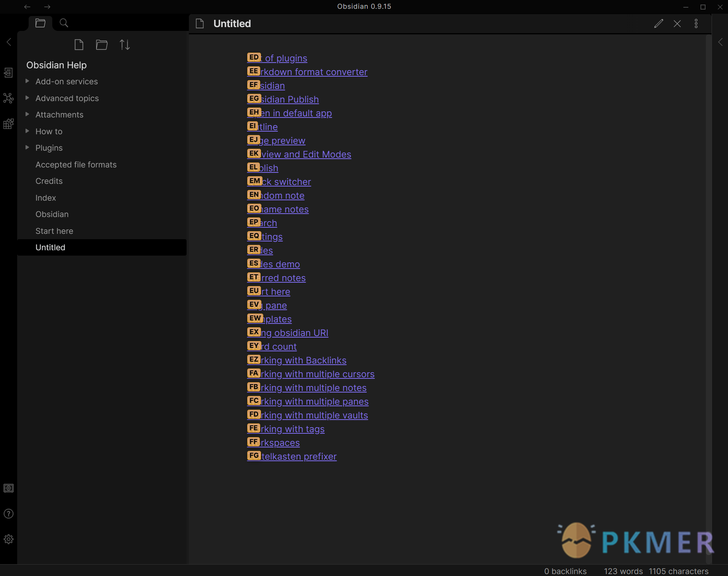Select the Untitled note in sidebar
The image size is (728, 576).
click(102, 247)
